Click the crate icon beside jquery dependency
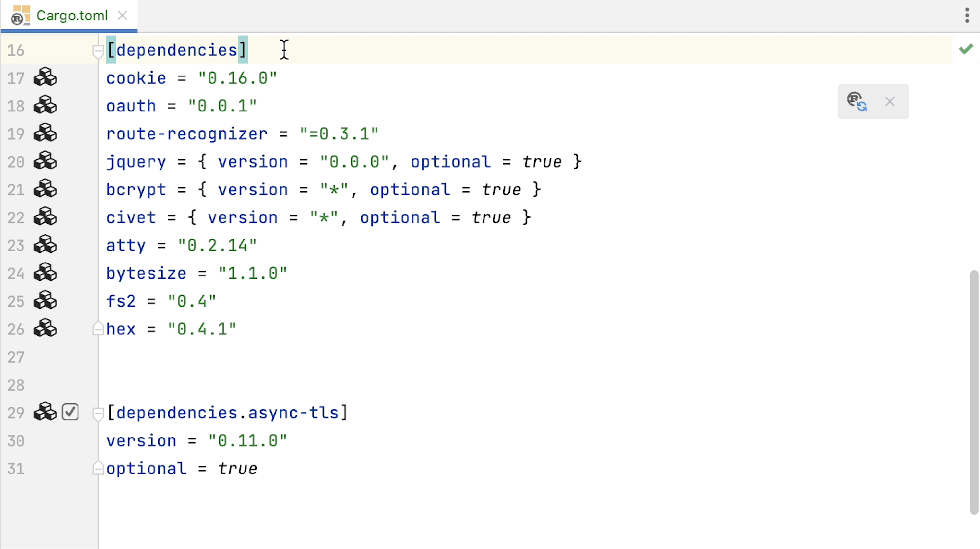This screenshot has height=549, width=980. coord(45,161)
